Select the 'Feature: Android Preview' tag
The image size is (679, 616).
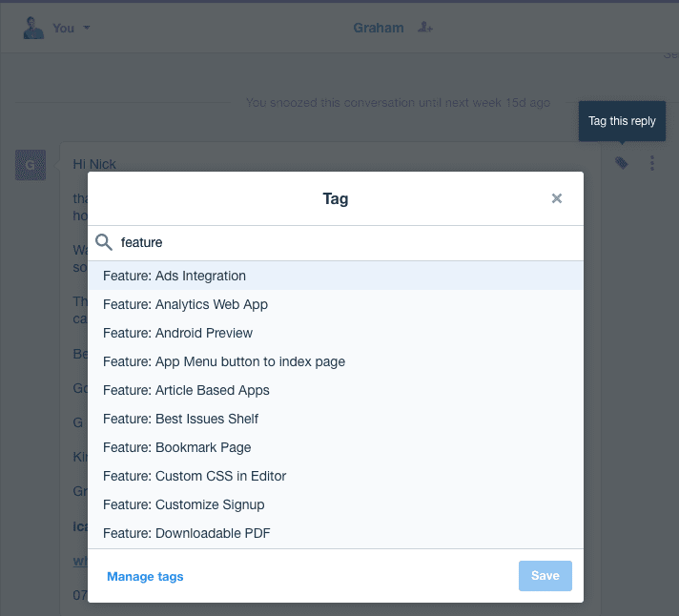336,333
